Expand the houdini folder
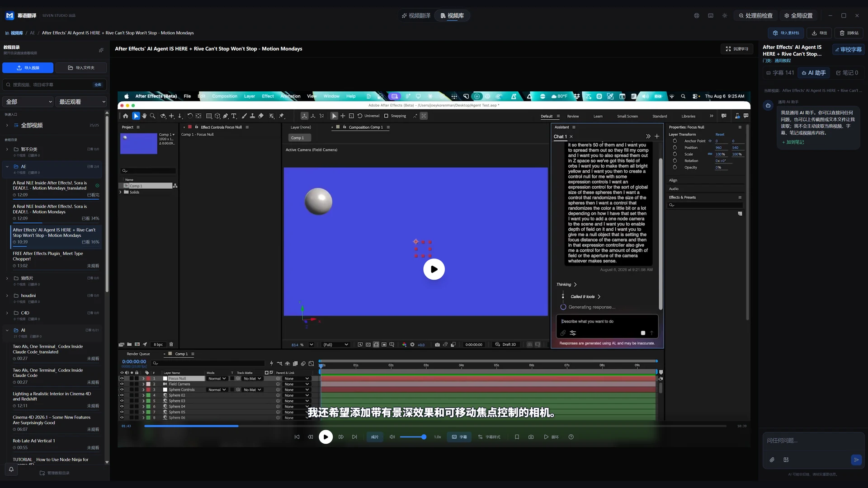The height and width of the screenshot is (488, 868). (7, 296)
